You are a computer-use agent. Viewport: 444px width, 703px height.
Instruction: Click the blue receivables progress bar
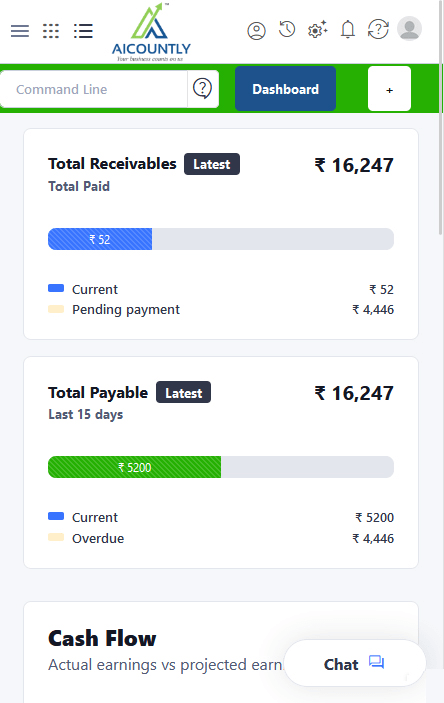point(100,239)
